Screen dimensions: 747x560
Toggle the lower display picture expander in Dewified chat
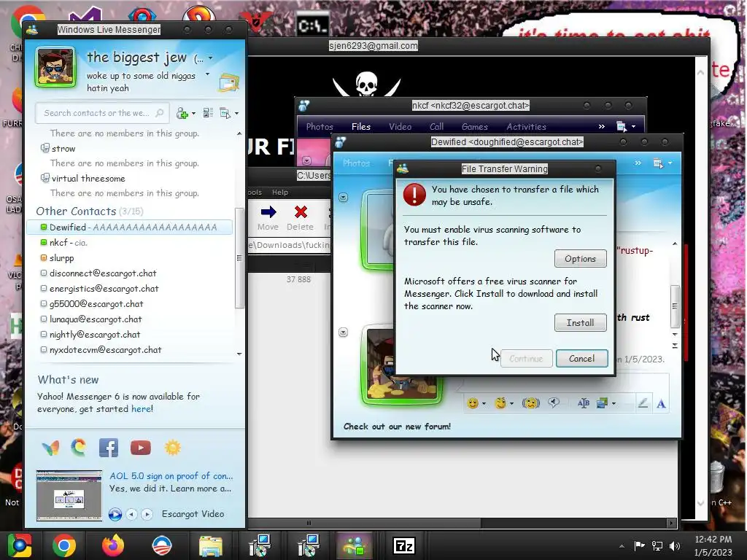click(x=343, y=332)
